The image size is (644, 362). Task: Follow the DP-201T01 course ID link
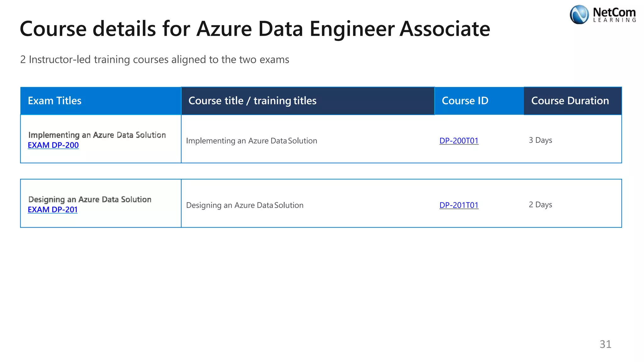click(x=459, y=205)
